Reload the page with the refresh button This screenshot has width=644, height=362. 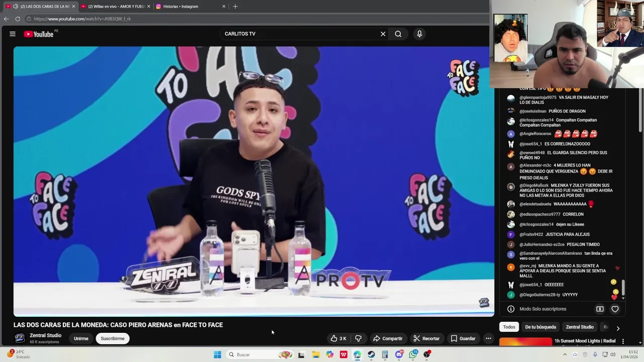[x=18, y=19]
